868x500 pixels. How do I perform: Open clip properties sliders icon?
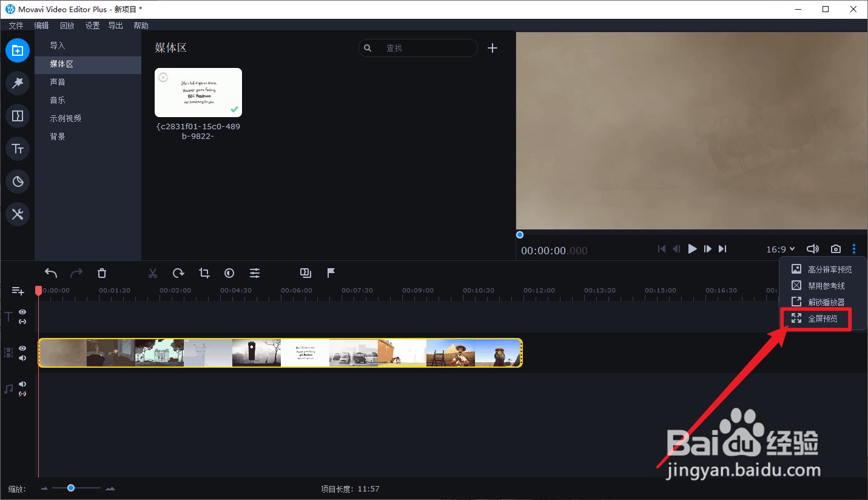pyautogui.click(x=255, y=273)
